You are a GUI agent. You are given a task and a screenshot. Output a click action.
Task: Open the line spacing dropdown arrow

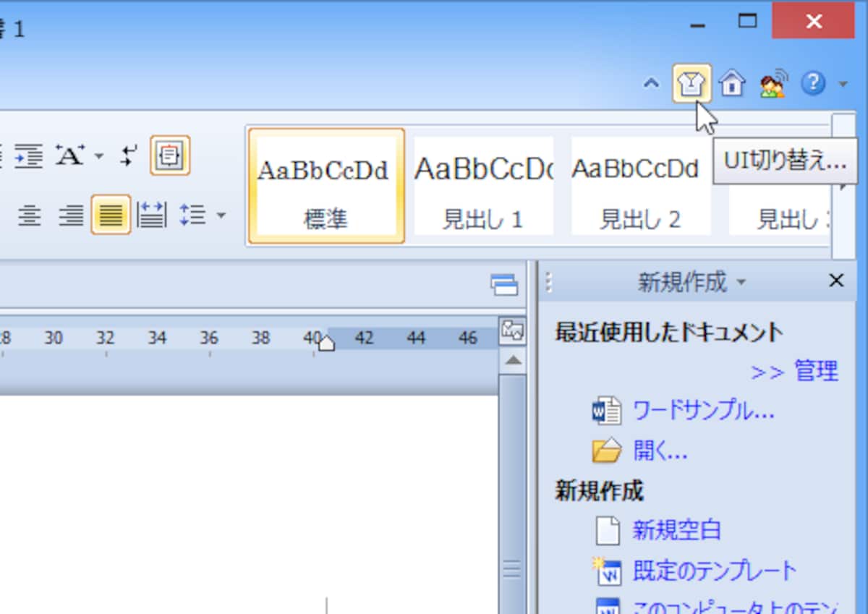221,215
